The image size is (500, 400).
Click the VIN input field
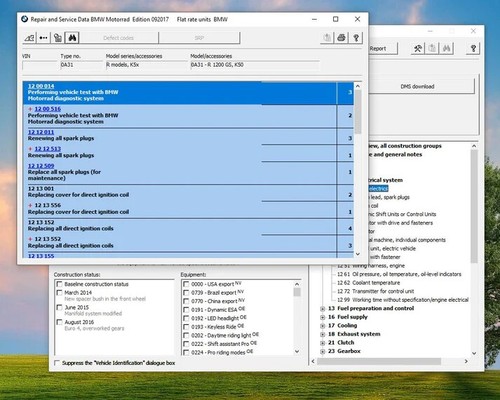[39, 65]
